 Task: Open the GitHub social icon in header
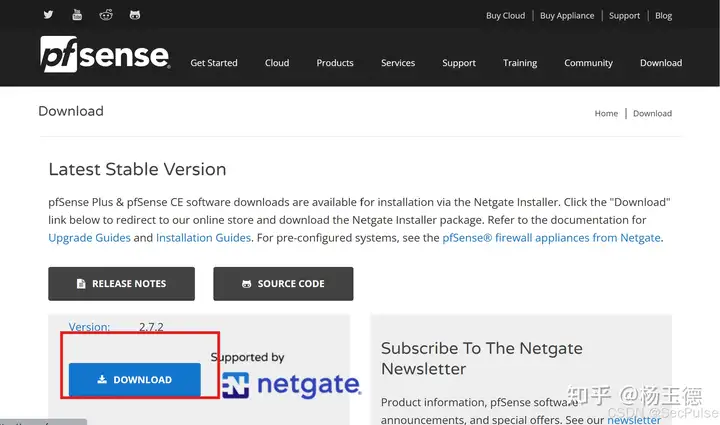[x=135, y=15]
